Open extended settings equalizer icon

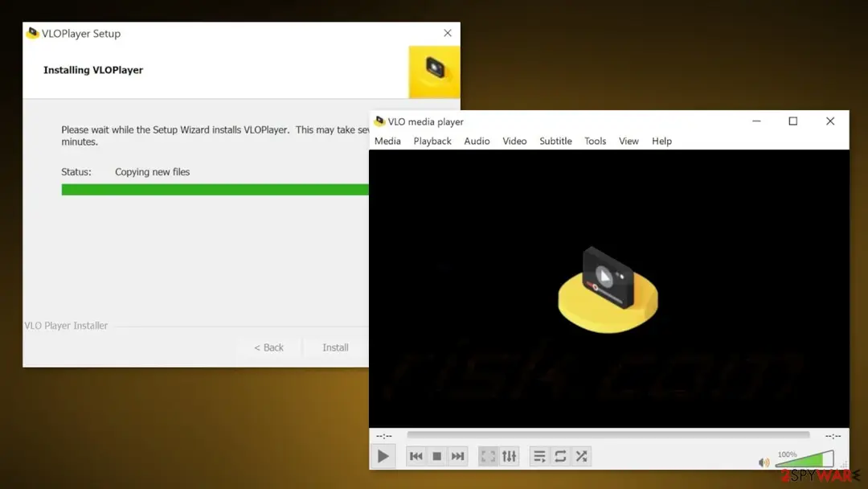pos(510,456)
